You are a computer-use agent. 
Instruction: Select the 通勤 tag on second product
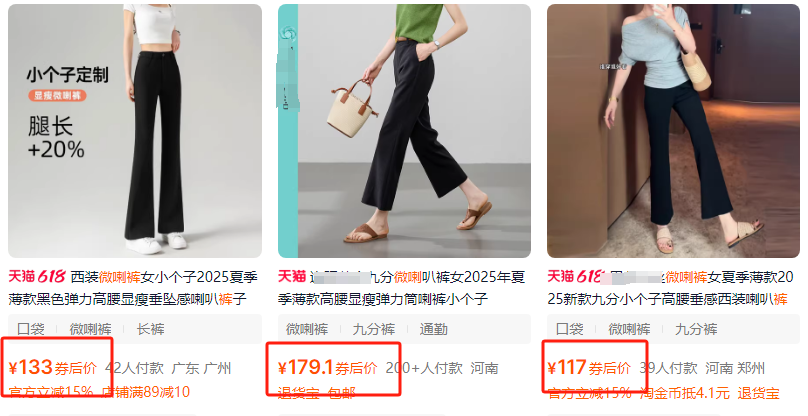[433, 329]
